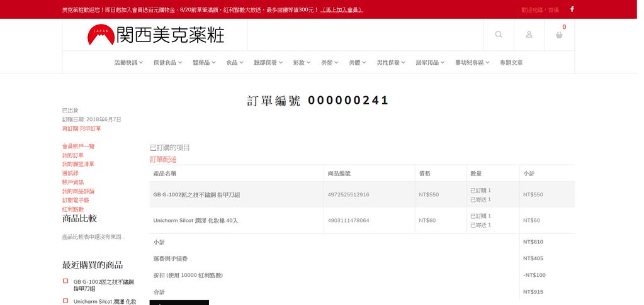Click product code 4972525512916

[x=348, y=194]
